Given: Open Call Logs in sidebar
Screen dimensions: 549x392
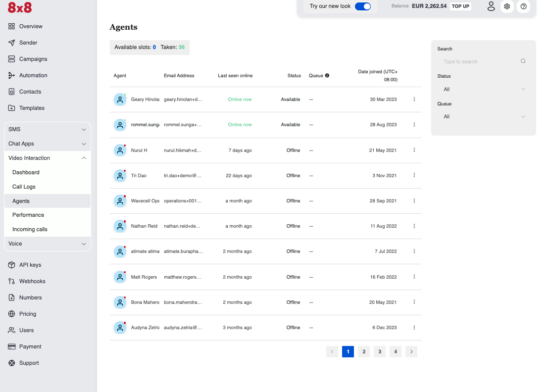Looking at the screenshot, I should pos(24,187).
